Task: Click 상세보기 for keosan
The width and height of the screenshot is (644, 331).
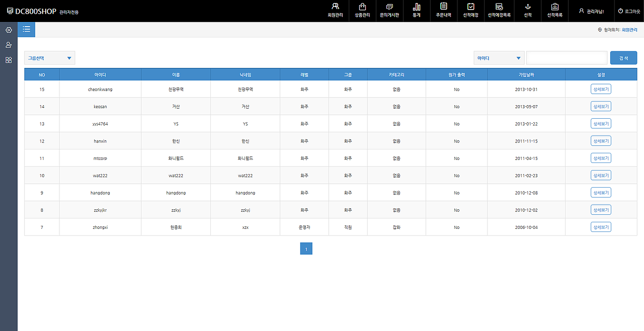Action: click(x=601, y=106)
